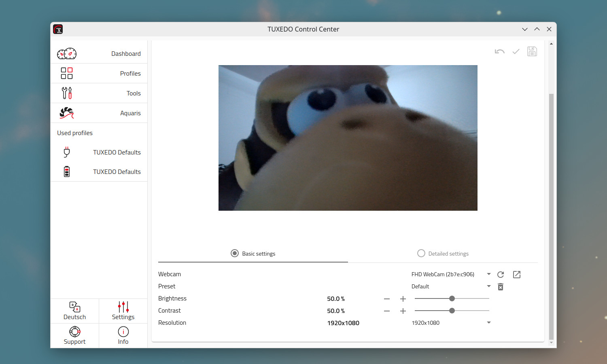The height and width of the screenshot is (364, 607).
Task: Click the save floppy disk icon
Action: click(x=532, y=51)
